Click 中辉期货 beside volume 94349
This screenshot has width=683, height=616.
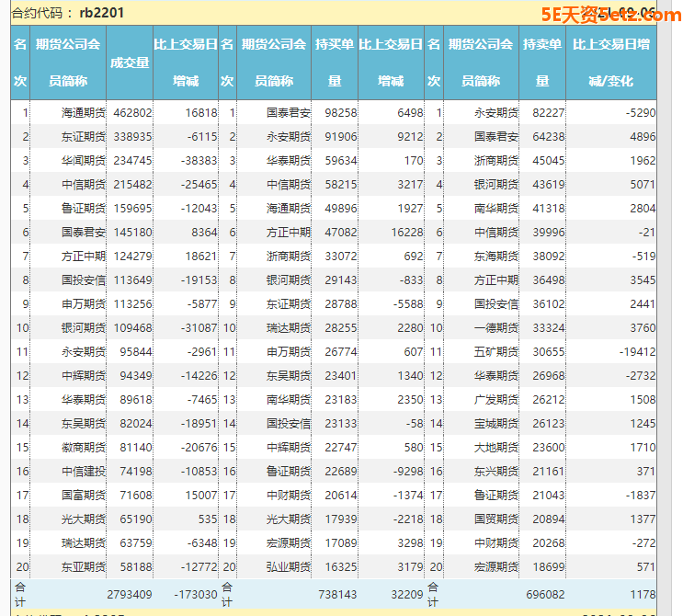click(x=84, y=376)
